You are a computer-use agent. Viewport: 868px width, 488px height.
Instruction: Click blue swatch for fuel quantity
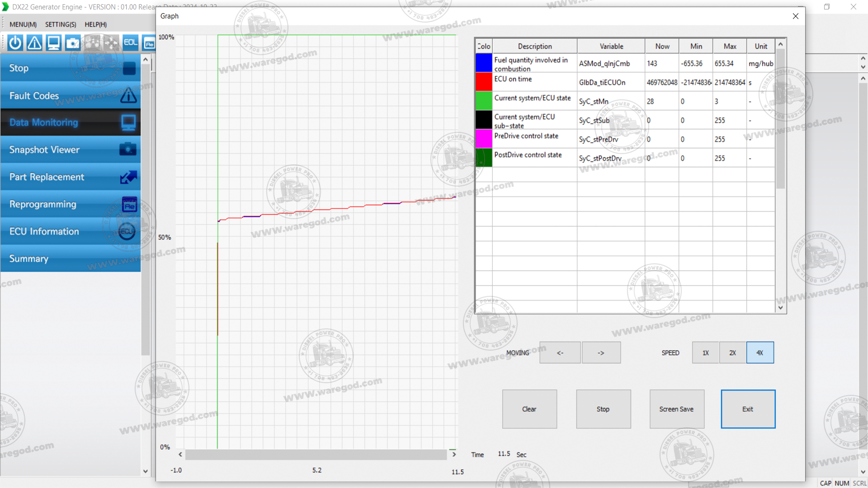click(x=483, y=63)
